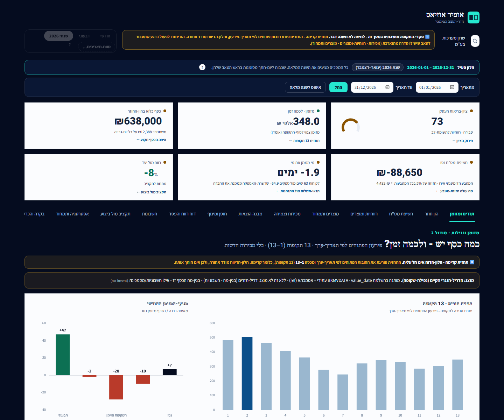This screenshot has height=420, width=504.
Task: Open the calendar picker on the מתאריך field
Action: tap(452, 87)
